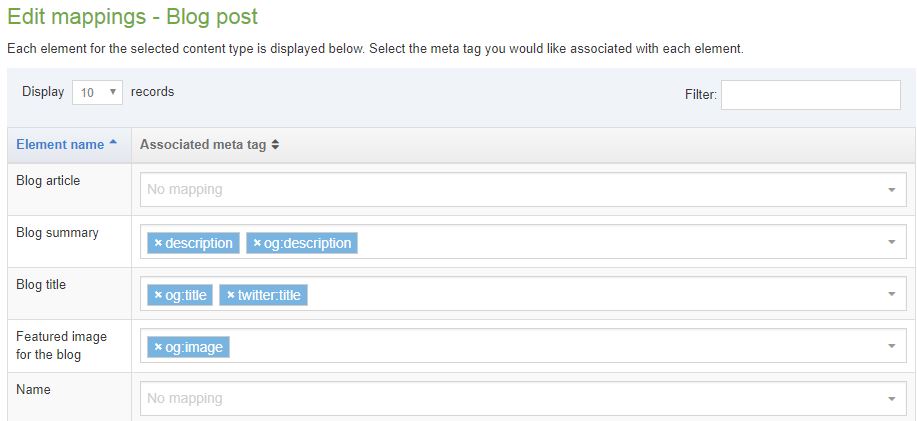Expand the Blog summary mapping dropdown arrow

point(891,242)
